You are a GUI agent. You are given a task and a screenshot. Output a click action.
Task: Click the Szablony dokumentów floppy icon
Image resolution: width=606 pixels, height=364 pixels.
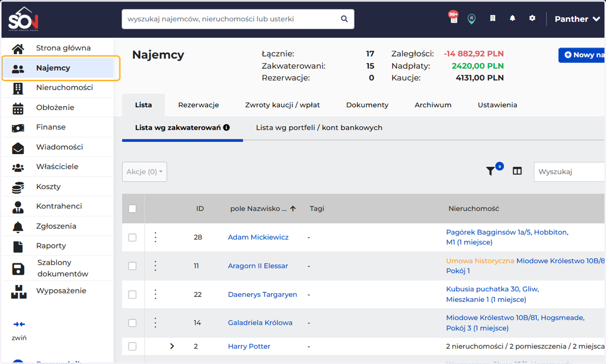point(18,269)
